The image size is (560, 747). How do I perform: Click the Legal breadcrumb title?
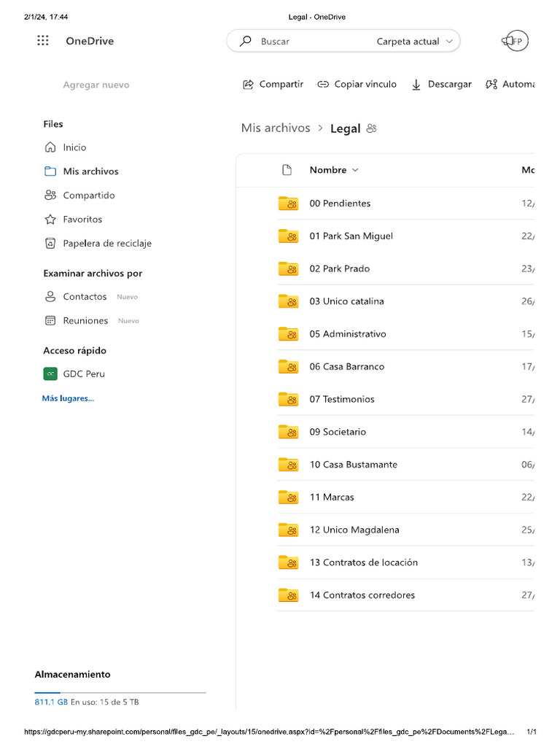(345, 128)
